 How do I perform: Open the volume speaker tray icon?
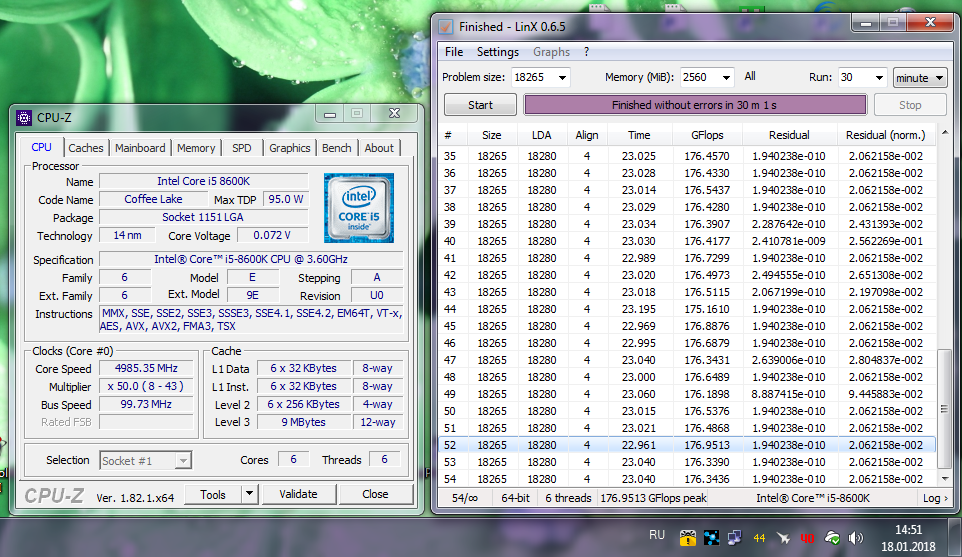tap(855, 538)
